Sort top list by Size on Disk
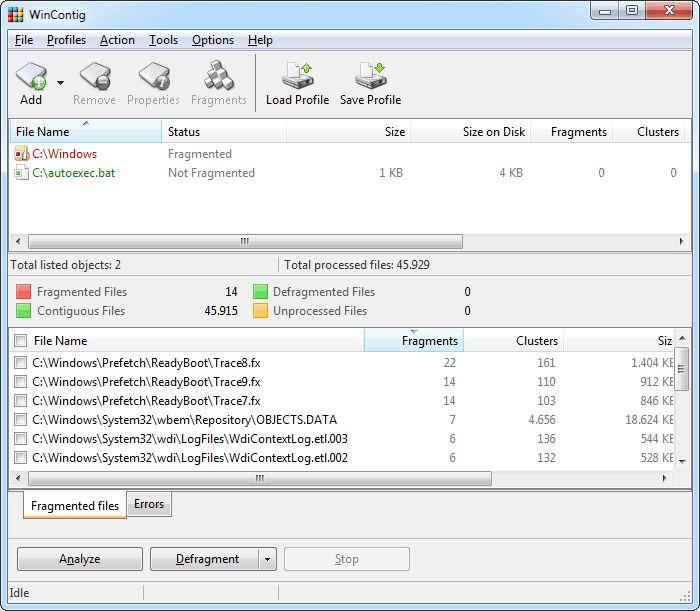 [x=471, y=132]
